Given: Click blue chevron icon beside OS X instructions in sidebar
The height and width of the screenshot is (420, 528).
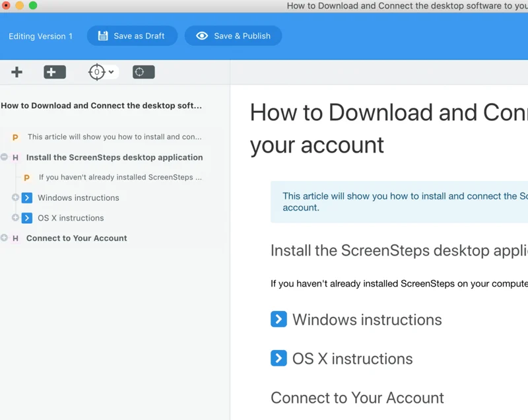Looking at the screenshot, I should click(27, 218).
